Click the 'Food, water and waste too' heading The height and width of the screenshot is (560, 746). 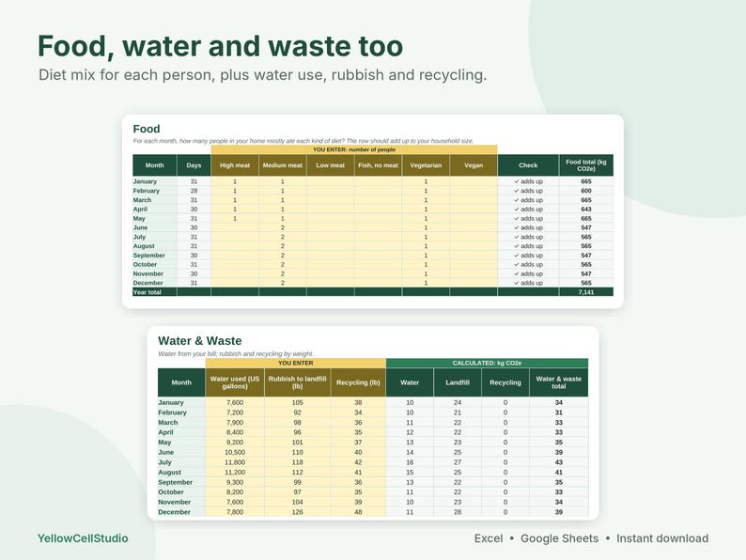(220, 46)
